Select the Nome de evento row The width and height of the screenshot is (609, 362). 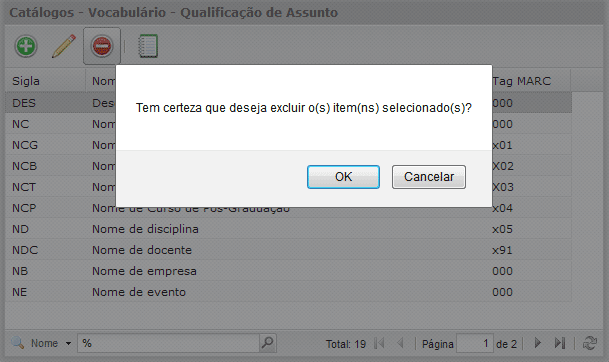[288, 292]
